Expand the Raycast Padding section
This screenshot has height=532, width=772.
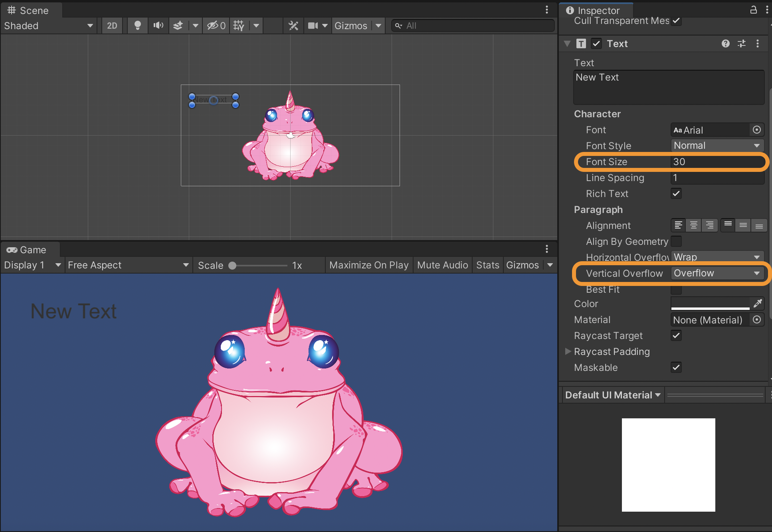572,351
